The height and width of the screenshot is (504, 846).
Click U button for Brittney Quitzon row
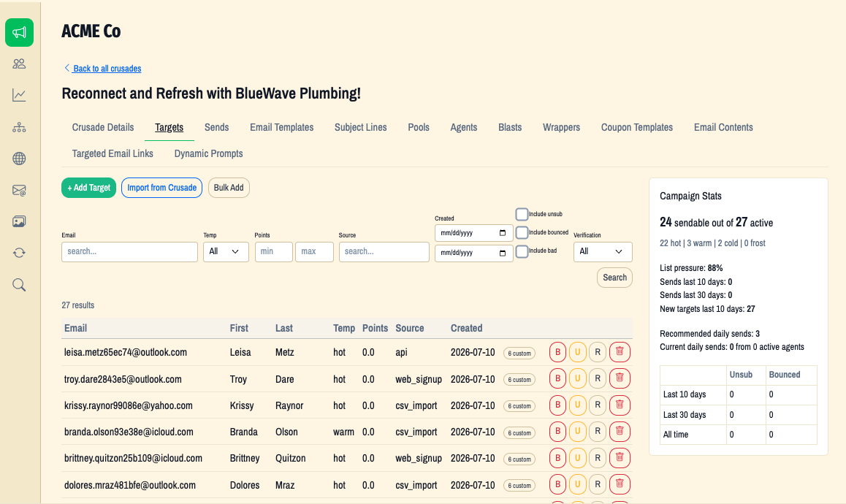tap(578, 457)
